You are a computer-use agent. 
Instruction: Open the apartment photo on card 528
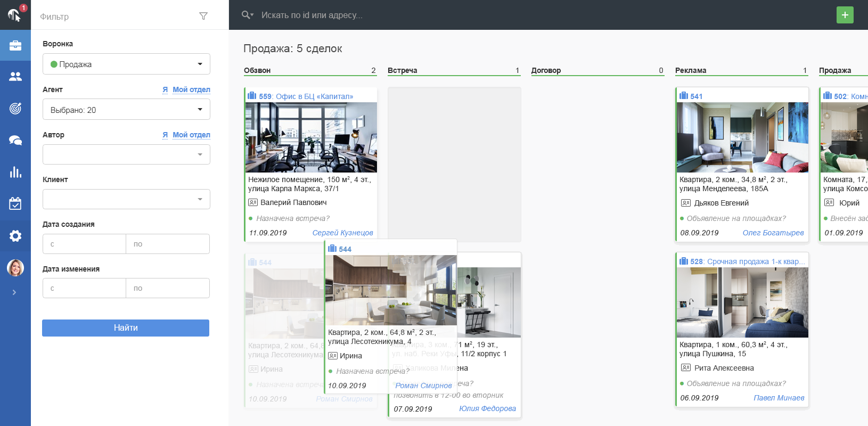coord(742,302)
